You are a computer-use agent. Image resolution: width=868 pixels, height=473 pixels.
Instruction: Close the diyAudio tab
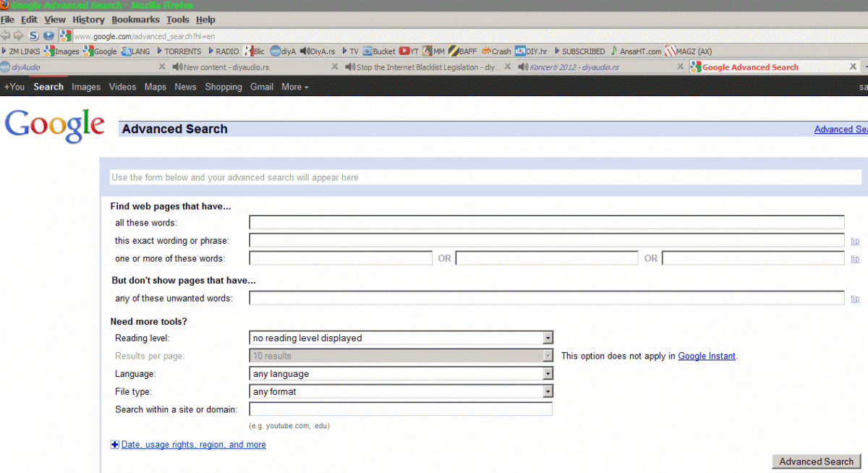162,67
